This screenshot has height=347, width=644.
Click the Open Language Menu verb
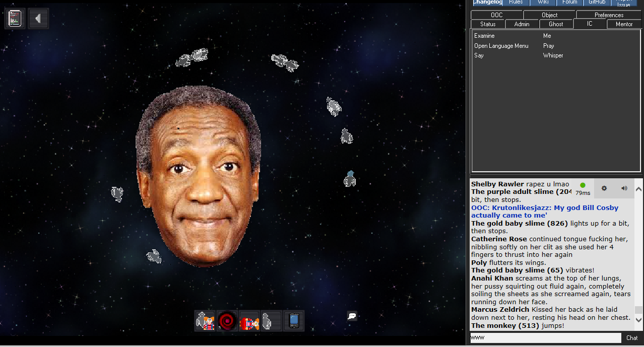pyautogui.click(x=501, y=46)
